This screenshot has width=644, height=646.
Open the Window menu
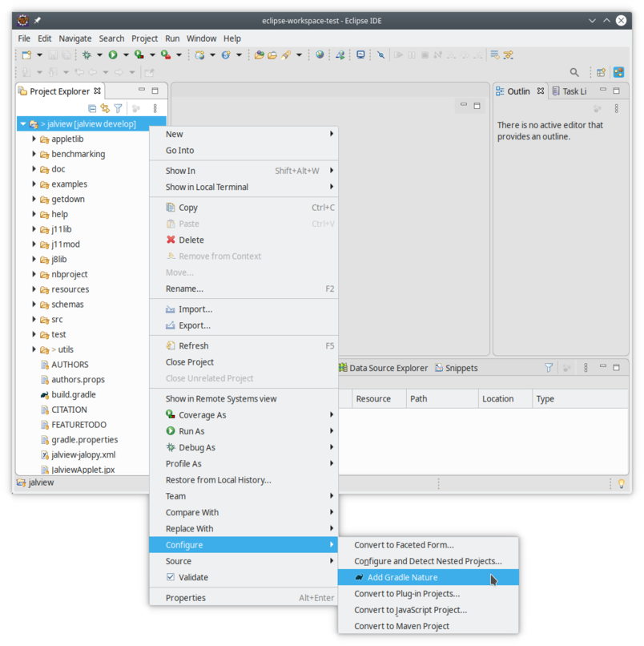coord(201,38)
